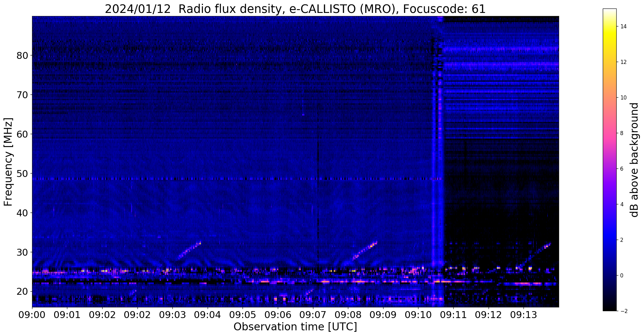Click the frequency axis tick label 70
Image resolution: width=644 pixels, height=336 pixels.
coord(22,95)
